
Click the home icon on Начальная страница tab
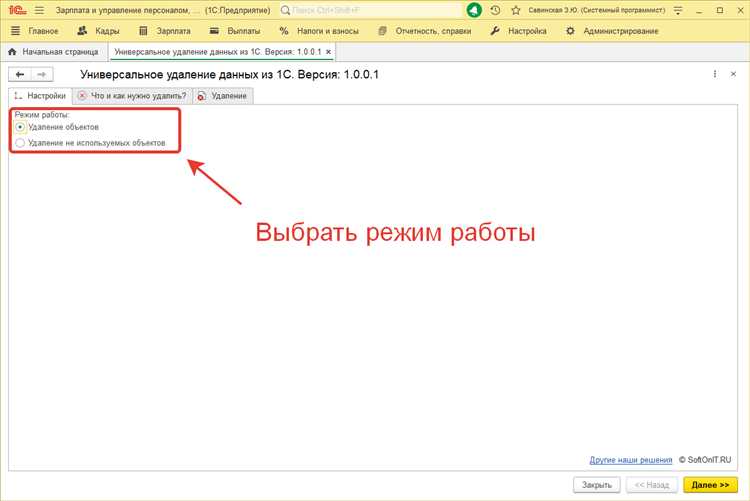coord(12,52)
